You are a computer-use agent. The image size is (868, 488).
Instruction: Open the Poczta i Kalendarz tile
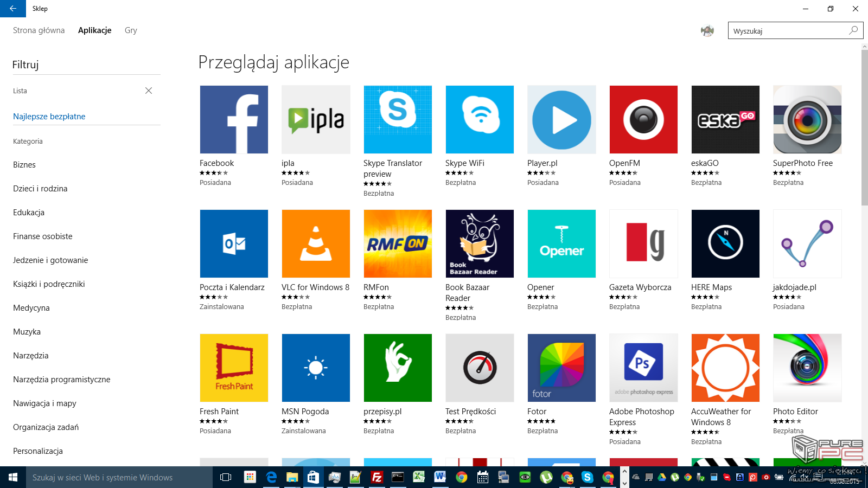234,243
